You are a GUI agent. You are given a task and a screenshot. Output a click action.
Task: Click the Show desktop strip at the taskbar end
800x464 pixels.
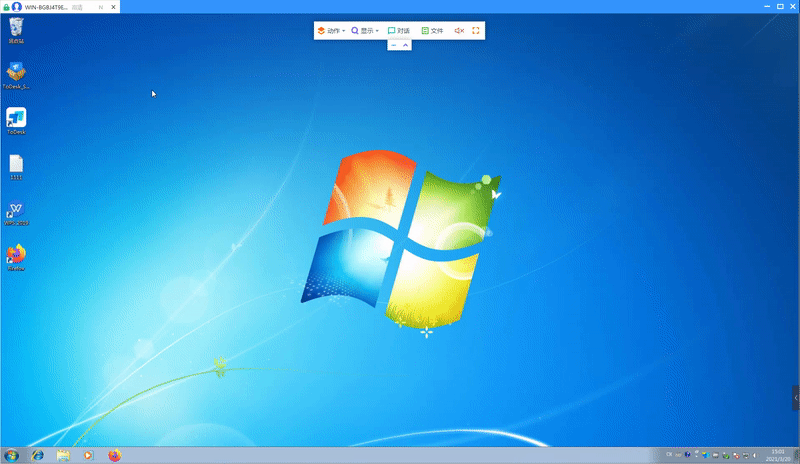tap(796, 455)
